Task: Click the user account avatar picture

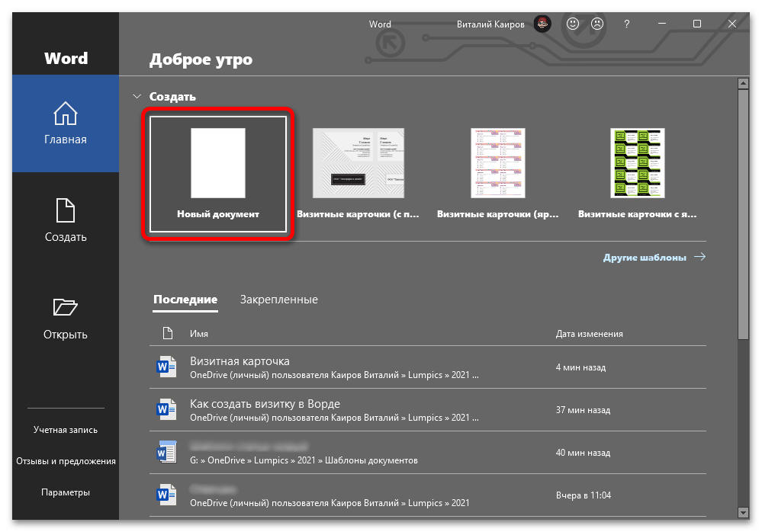Action: point(542,24)
